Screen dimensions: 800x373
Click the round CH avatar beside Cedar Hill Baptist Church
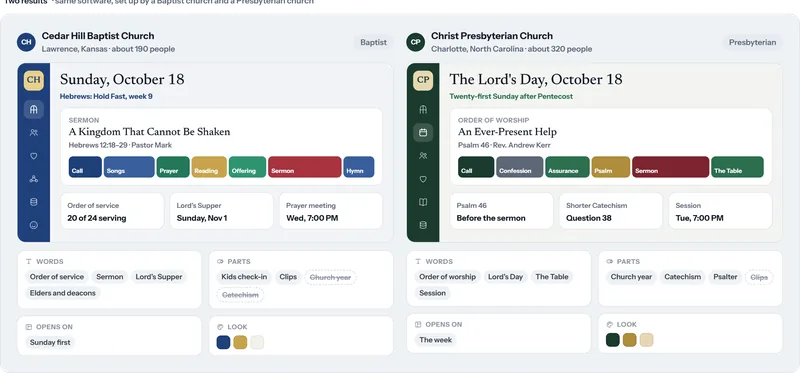click(26, 42)
